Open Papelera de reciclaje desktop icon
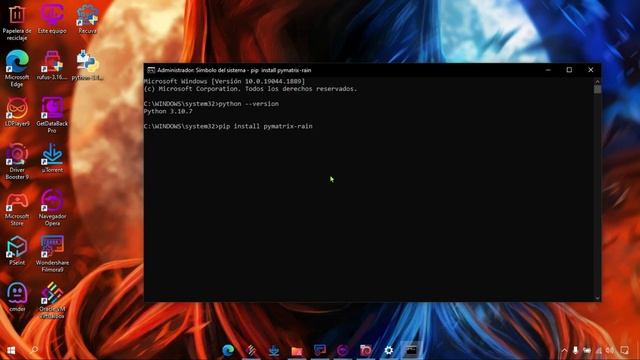 [x=17, y=22]
